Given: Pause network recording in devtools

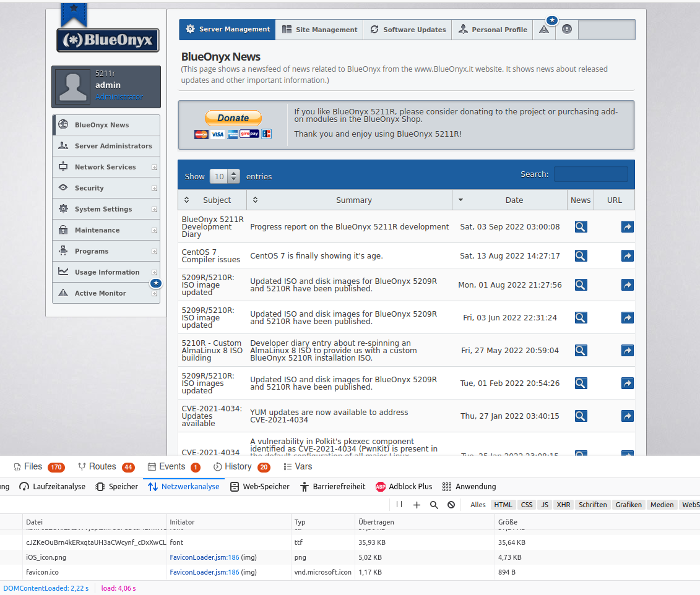Looking at the screenshot, I should point(399,505).
